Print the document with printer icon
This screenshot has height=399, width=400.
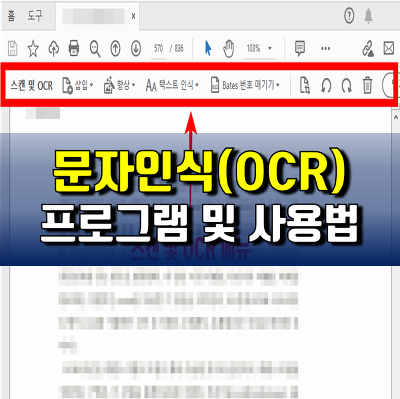point(74,48)
